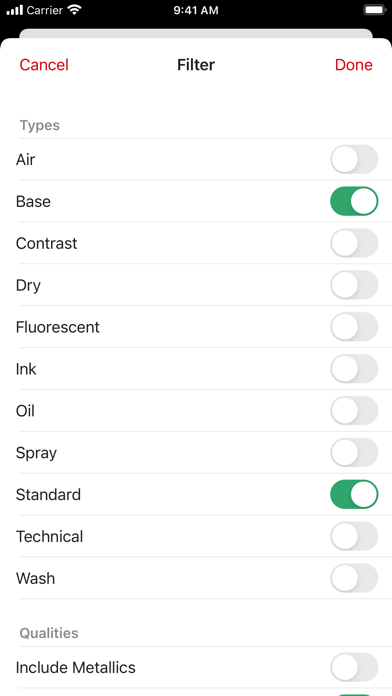The height and width of the screenshot is (696, 392).
Task: Tap the Fluorescent row label
Action: coord(58,327)
